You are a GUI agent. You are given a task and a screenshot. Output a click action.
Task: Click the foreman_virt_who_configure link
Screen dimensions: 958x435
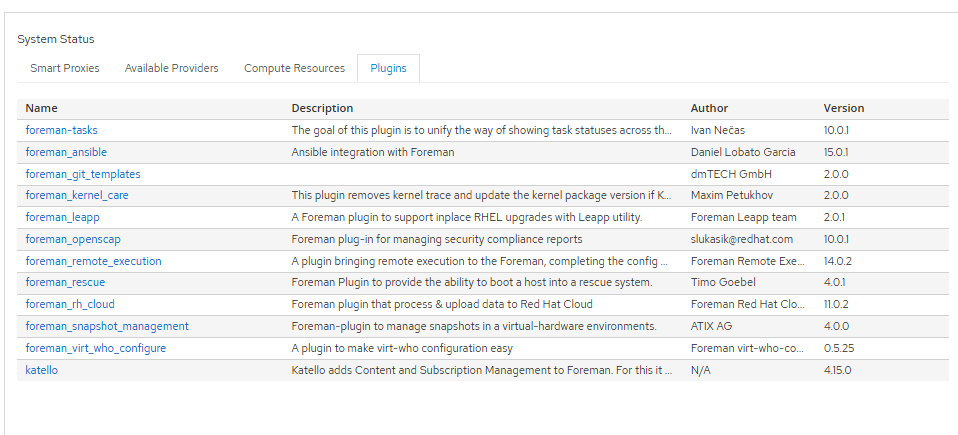(96, 348)
